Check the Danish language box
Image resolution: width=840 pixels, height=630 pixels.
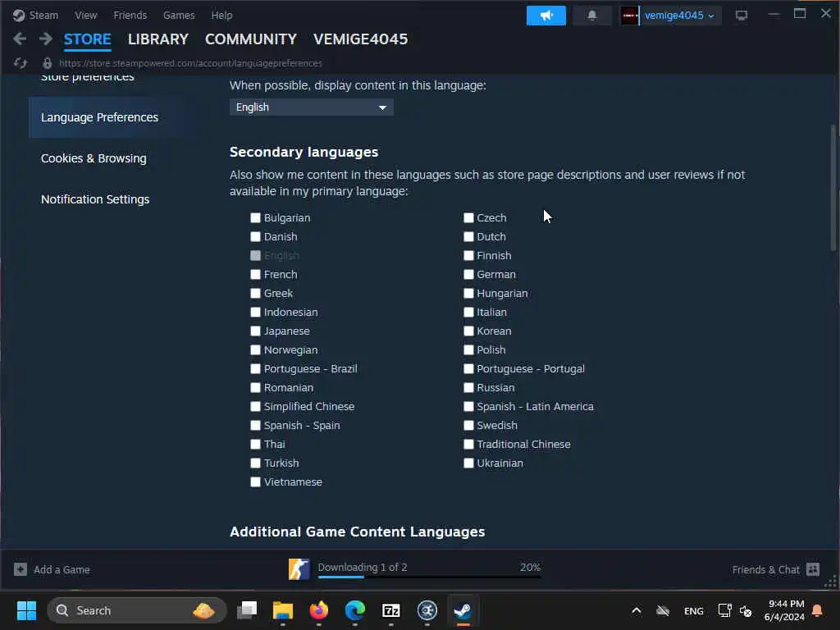pyautogui.click(x=256, y=236)
